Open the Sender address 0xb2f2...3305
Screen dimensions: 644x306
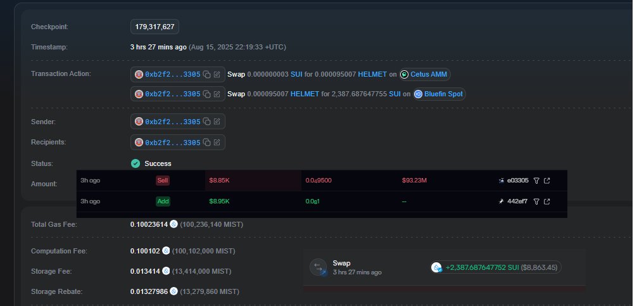(172, 122)
